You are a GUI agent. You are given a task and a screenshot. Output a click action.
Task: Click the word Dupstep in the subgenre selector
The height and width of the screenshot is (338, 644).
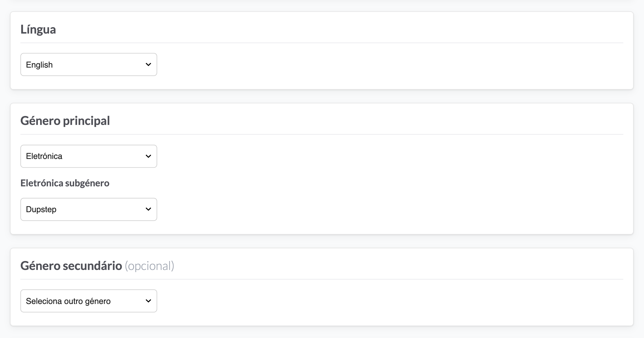click(x=41, y=209)
